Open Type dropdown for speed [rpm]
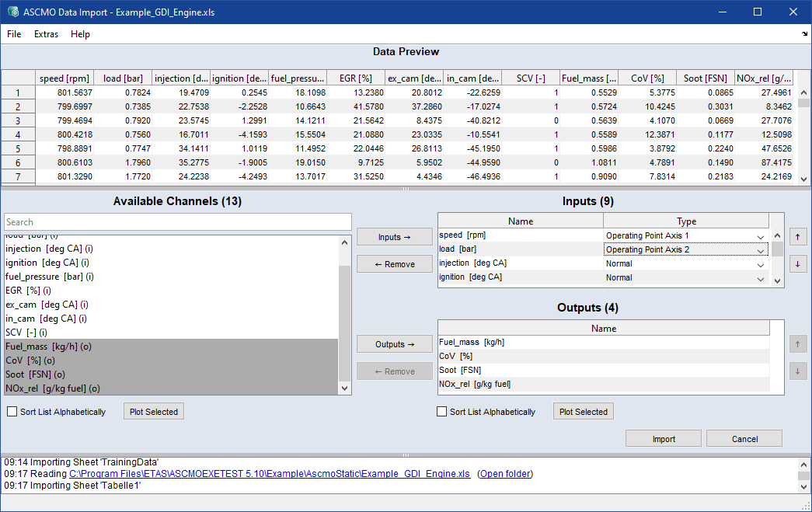 pyautogui.click(x=760, y=236)
